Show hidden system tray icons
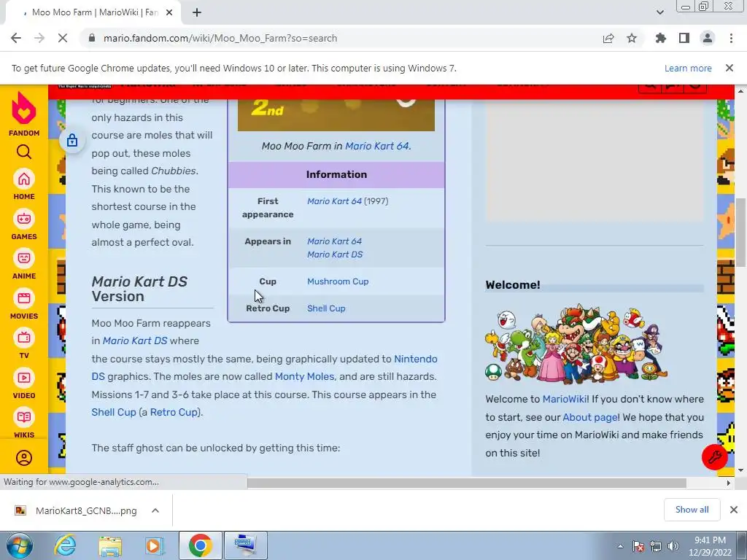This screenshot has width=747, height=560. 620,546
